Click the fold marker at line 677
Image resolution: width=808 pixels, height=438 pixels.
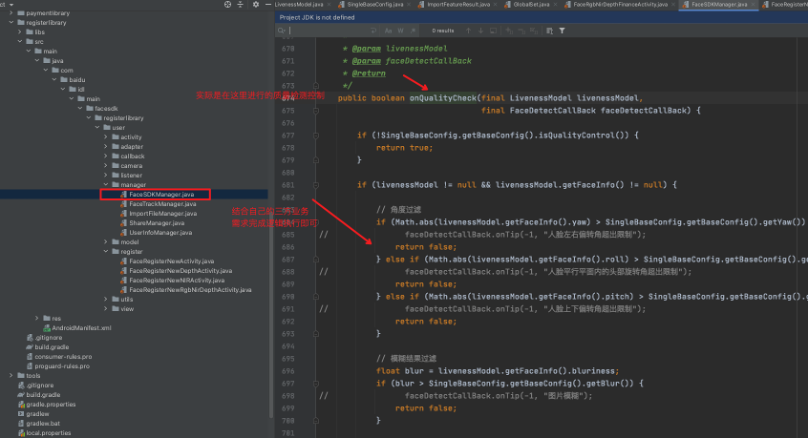[x=316, y=136]
